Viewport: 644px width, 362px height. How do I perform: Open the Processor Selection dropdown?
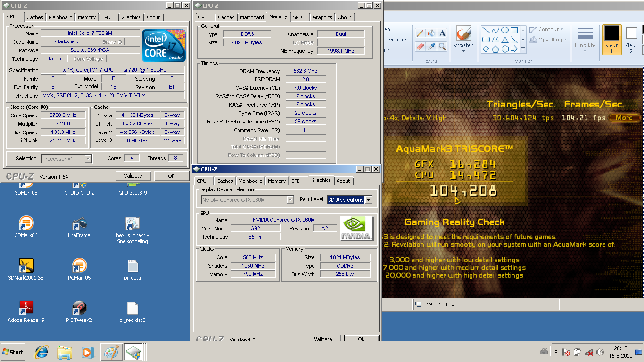(x=88, y=159)
